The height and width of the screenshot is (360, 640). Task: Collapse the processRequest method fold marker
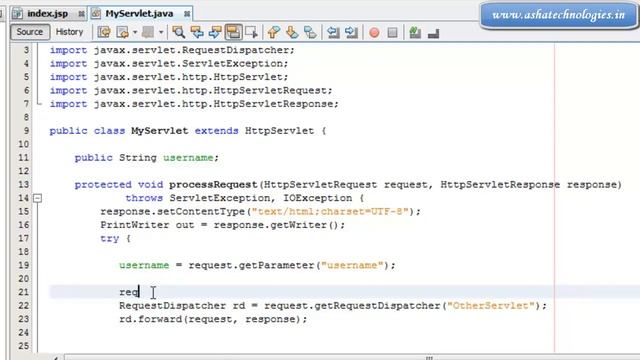[x=37, y=198]
